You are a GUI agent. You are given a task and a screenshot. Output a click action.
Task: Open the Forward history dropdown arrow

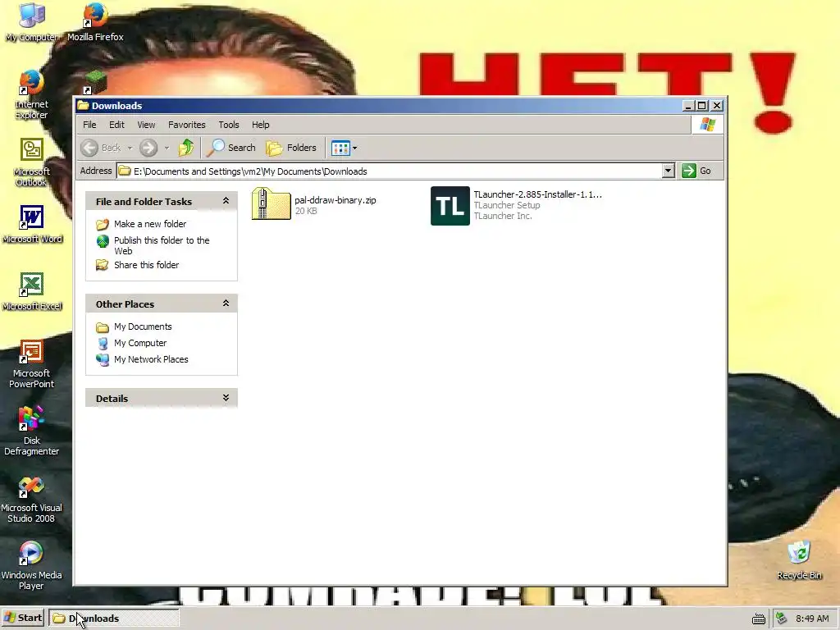pos(167,148)
